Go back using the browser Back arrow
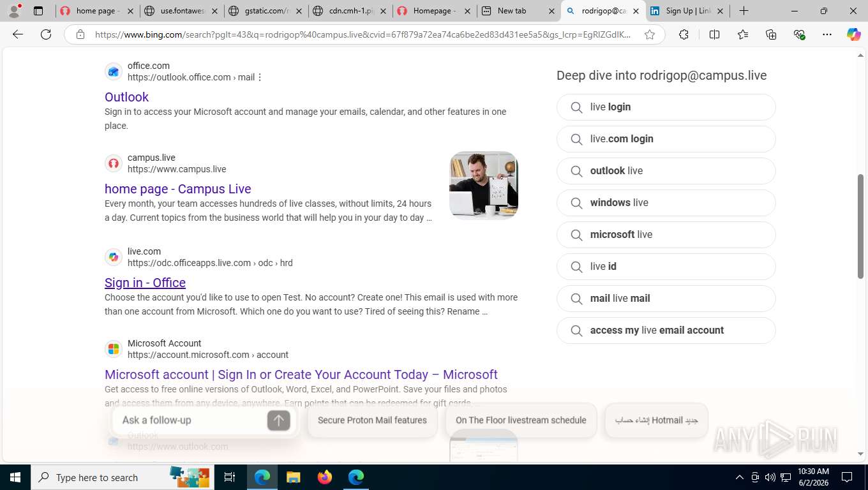The image size is (868, 490). (x=18, y=34)
